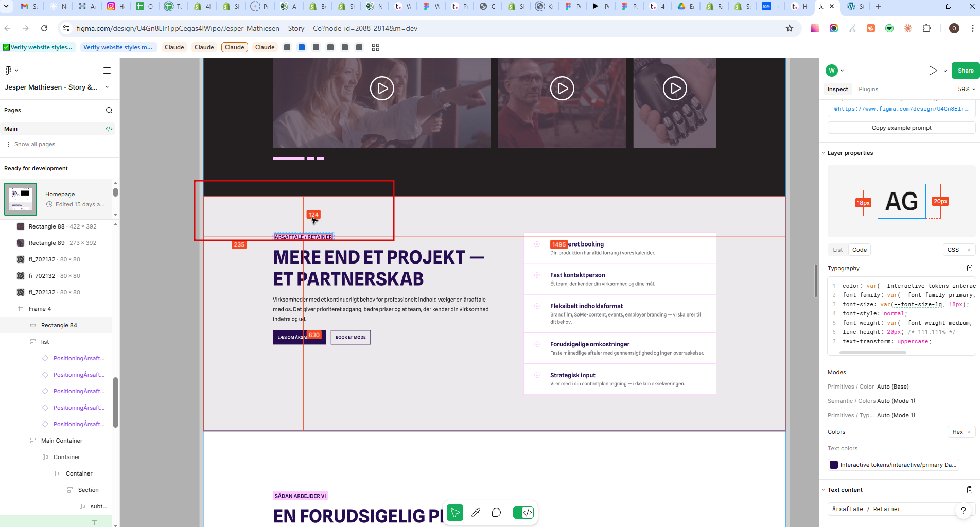This screenshot has width=980, height=527.
Task: Select the annotate pen tool
Action: 476,513
